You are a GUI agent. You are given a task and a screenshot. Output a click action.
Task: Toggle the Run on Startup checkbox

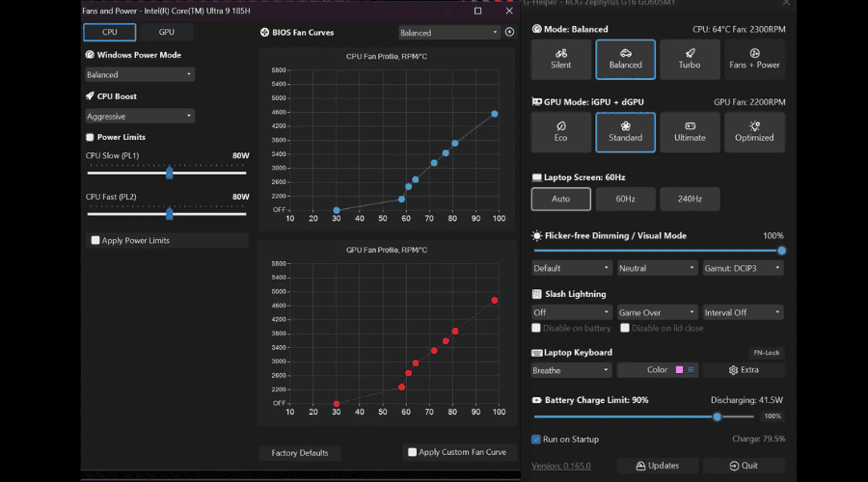[536, 440]
